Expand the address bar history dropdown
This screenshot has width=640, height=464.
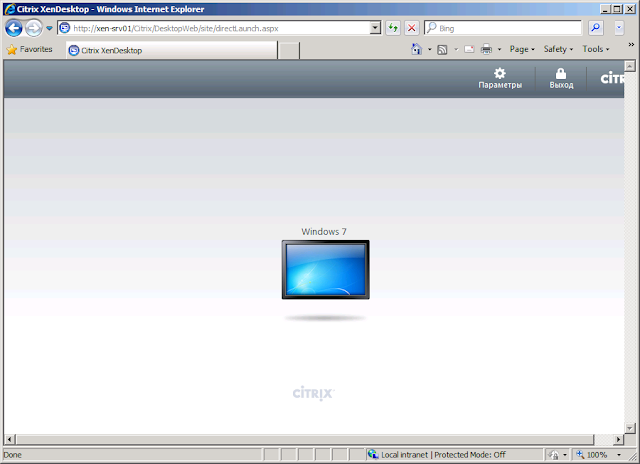pos(375,28)
